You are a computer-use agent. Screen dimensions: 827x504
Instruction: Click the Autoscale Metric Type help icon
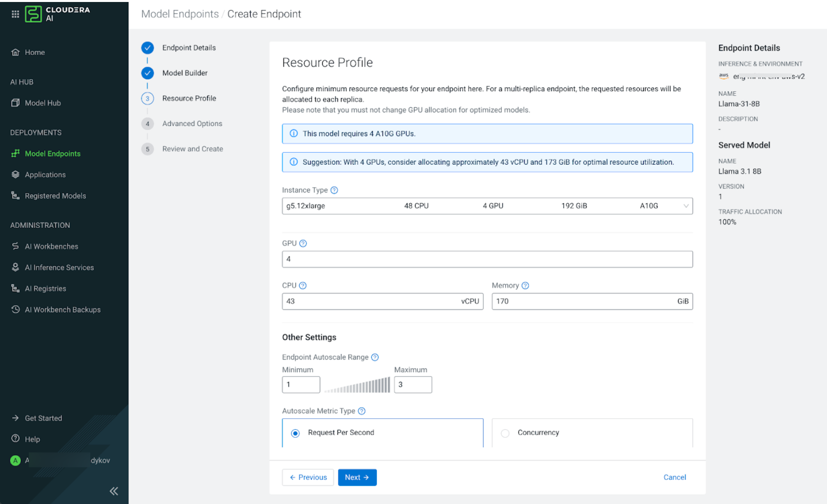tap(361, 411)
